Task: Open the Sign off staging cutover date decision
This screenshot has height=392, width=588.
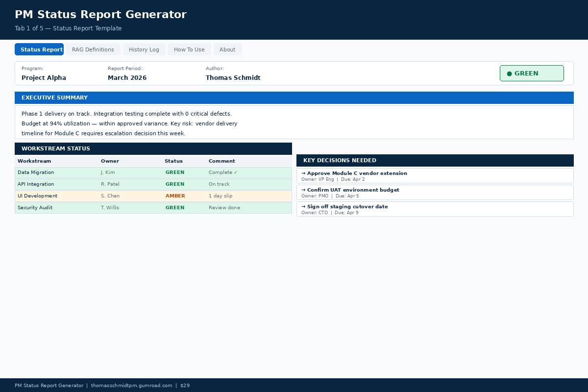Action: [435, 209]
